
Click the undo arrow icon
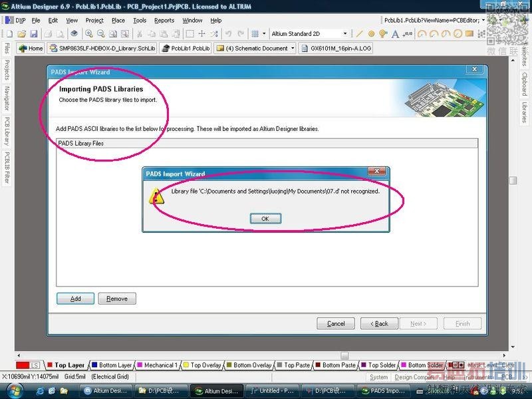click(228, 34)
